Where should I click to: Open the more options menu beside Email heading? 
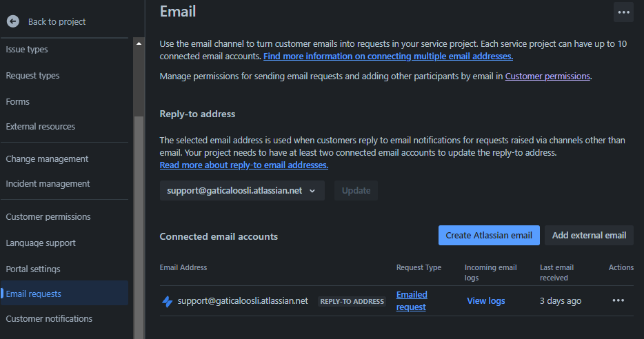click(x=623, y=12)
